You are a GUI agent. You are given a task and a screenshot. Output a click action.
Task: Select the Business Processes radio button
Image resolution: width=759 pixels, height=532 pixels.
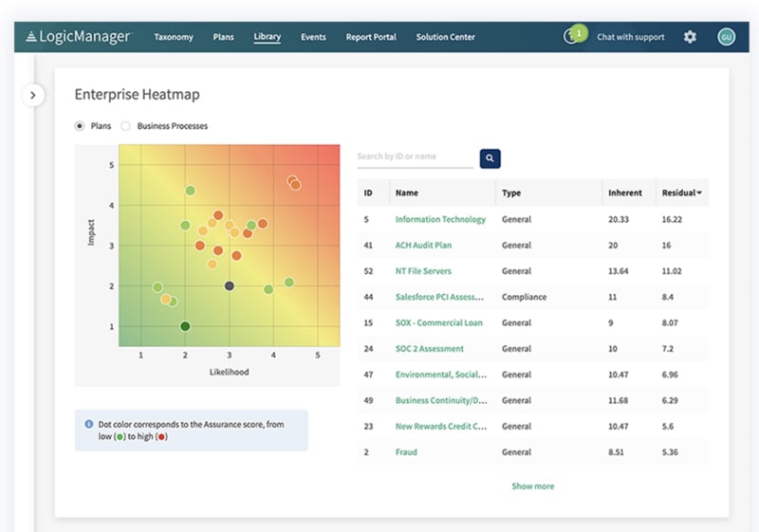pos(126,125)
